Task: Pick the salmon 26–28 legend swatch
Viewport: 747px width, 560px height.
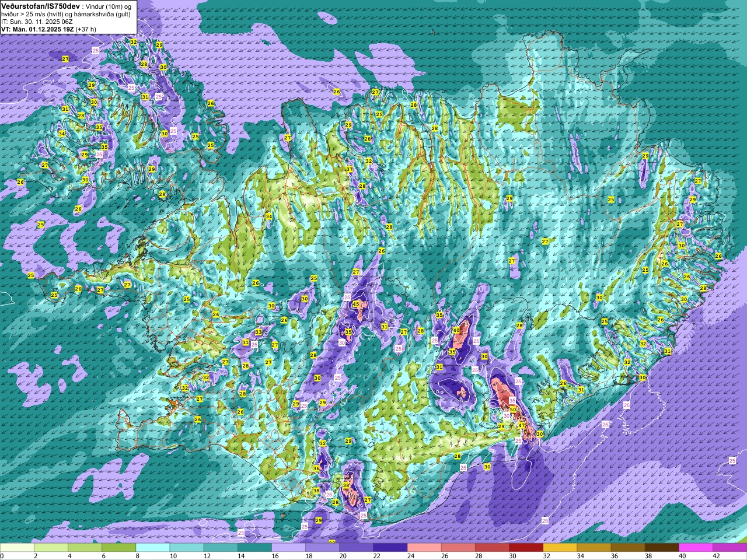Action: pyautogui.click(x=458, y=548)
